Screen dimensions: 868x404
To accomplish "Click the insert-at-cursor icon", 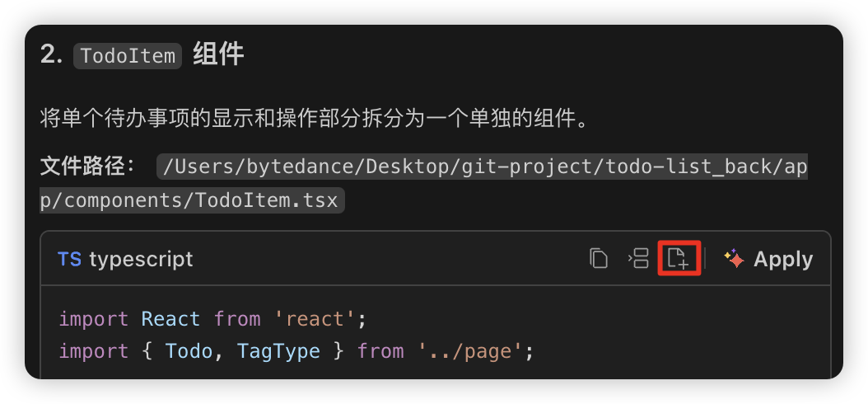I will pyautogui.click(x=638, y=259).
